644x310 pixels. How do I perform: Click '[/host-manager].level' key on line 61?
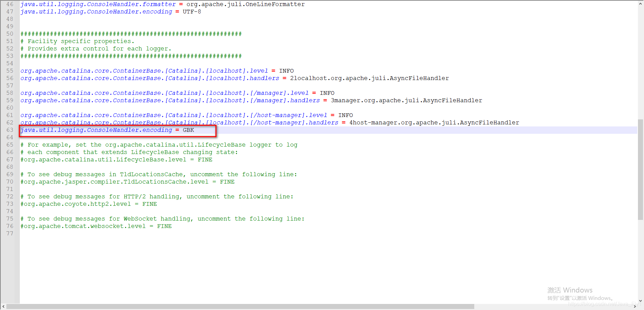click(x=288, y=115)
